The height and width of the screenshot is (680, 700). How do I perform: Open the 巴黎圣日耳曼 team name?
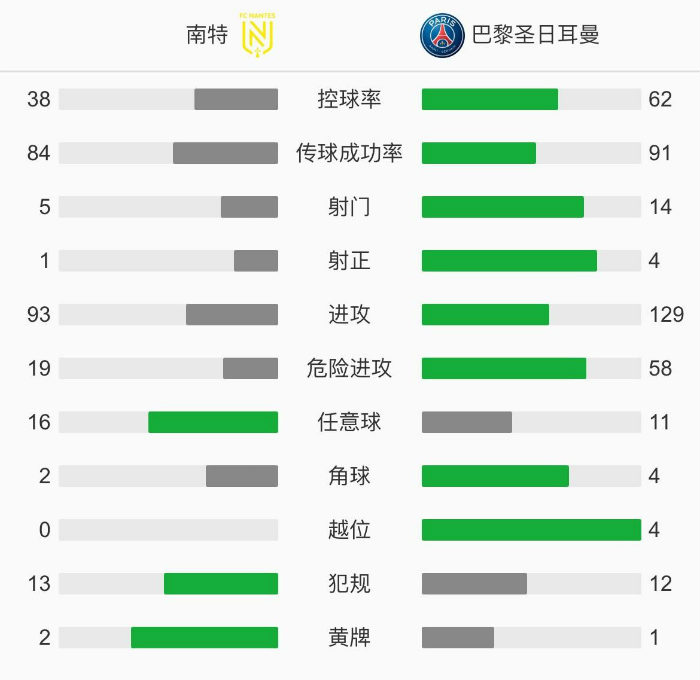[535, 35]
